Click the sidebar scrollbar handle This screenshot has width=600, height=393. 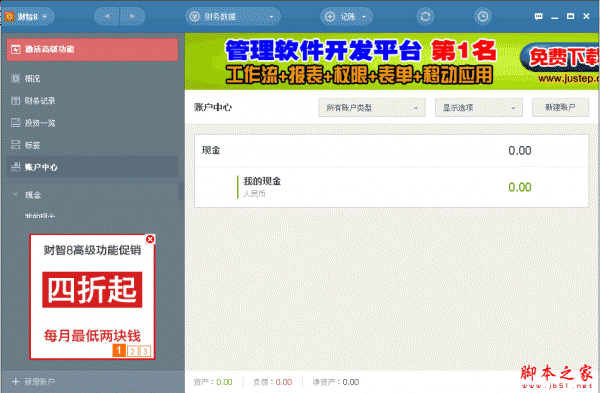click(x=181, y=192)
